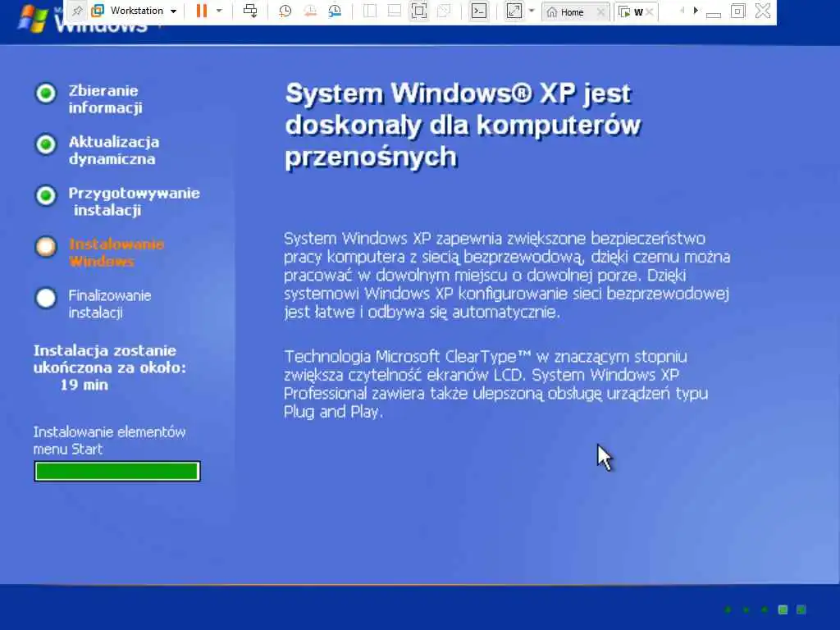Click the Przygotowywanie instalacji step indicator

click(46, 195)
